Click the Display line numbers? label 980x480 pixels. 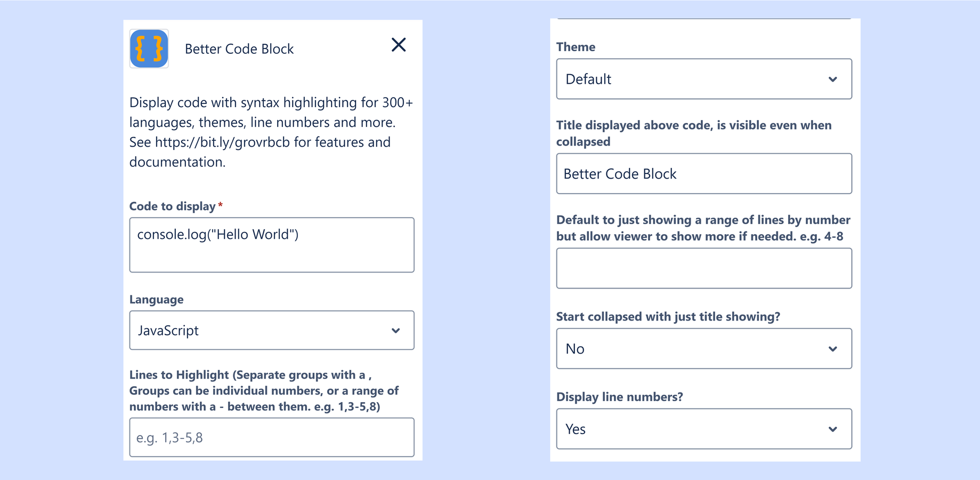pyautogui.click(x=620, y=397)
